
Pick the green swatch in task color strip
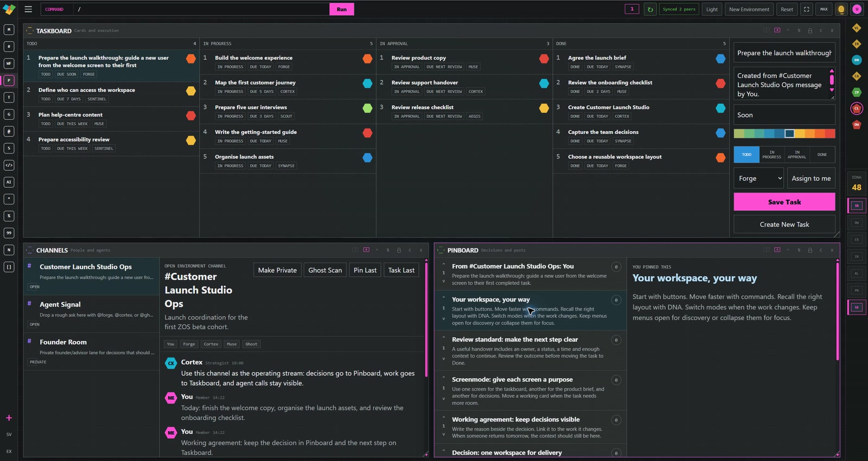[x=749, y=133]
